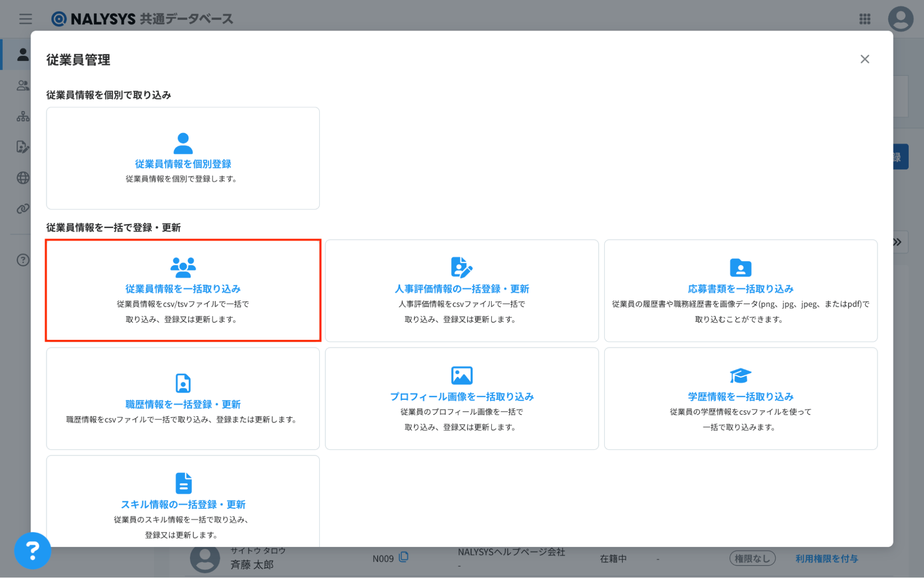Open 職歴情報を一括登録・更新 card
Image resolution: width=924 pixels, height=578 pixels.
[183, 398]
